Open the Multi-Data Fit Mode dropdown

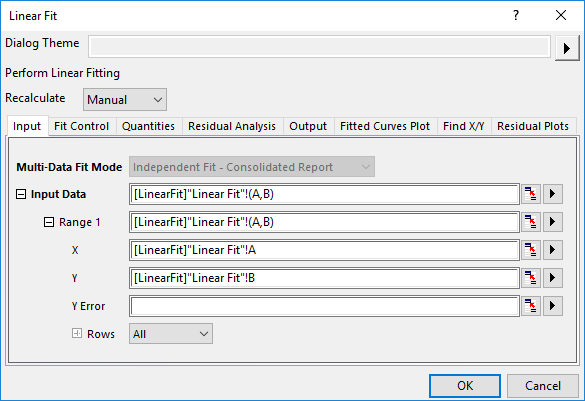pyautogui.click(x=252, y=167)
